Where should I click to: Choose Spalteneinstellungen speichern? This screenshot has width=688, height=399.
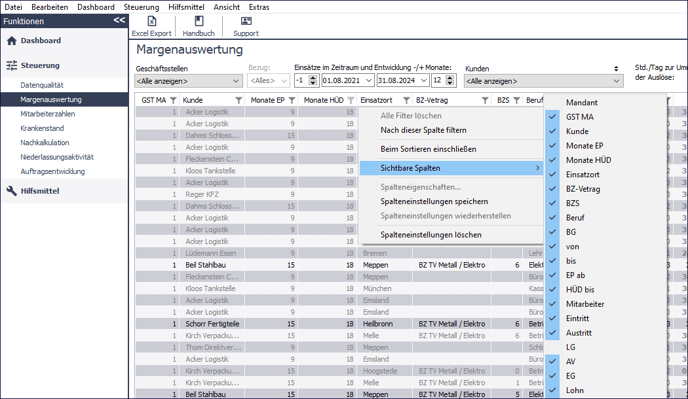[434, 201]
